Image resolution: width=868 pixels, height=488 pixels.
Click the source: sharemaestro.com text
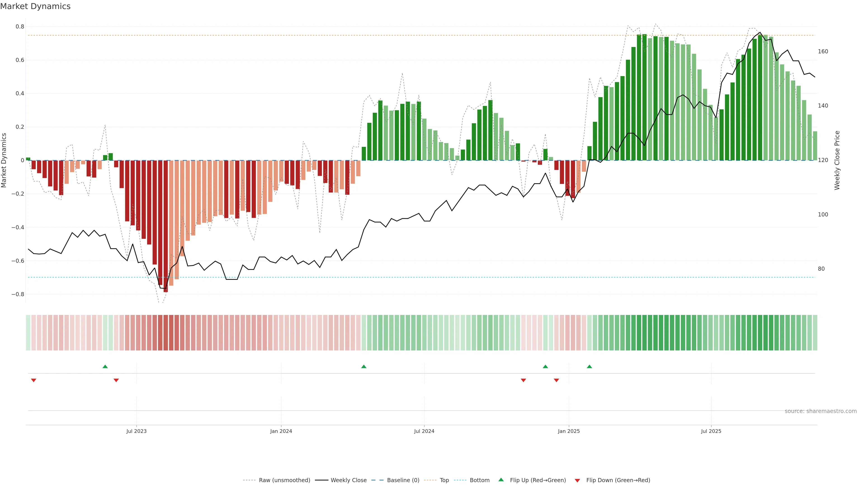coord(821,411)
